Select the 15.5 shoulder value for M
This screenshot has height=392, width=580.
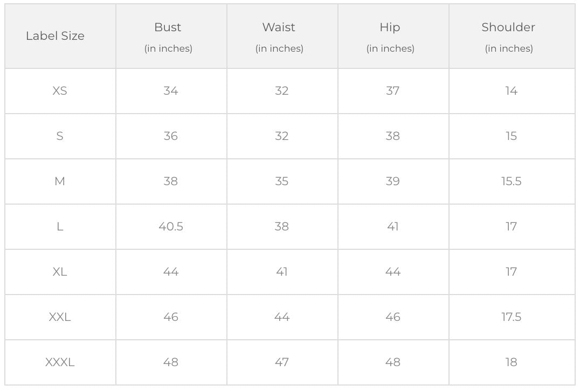511,181
